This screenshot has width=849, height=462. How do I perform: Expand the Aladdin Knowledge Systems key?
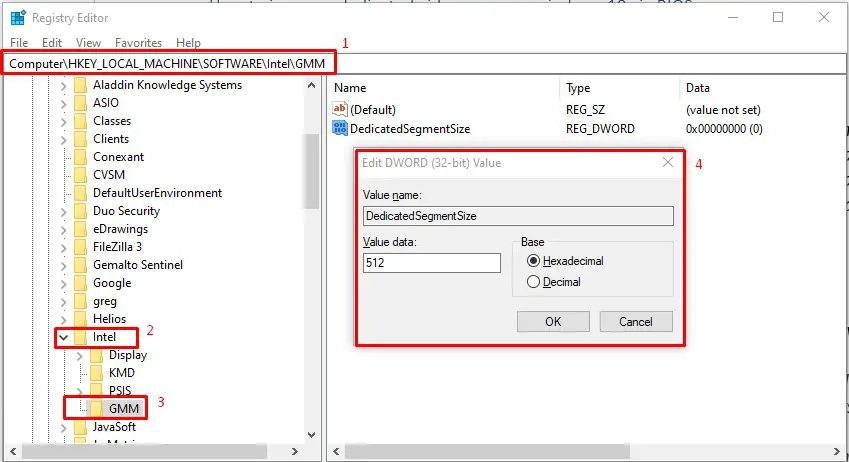(x=63, y=86)
